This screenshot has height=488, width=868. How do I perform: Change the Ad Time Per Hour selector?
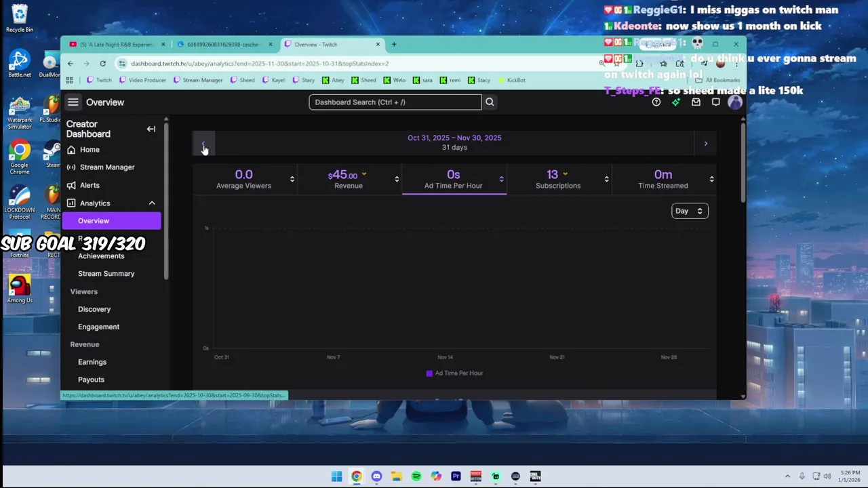tap(501, 179)
